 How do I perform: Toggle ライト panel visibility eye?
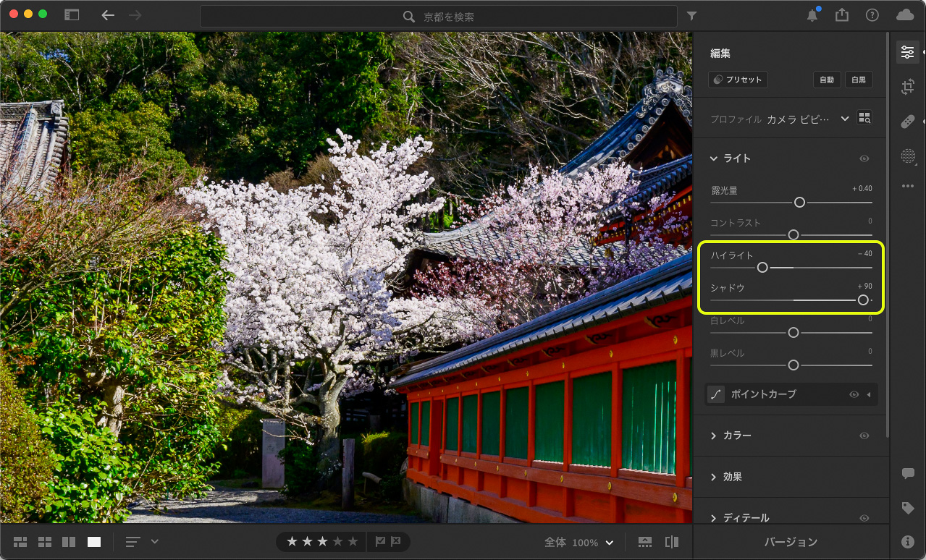[x=864, y=158]
